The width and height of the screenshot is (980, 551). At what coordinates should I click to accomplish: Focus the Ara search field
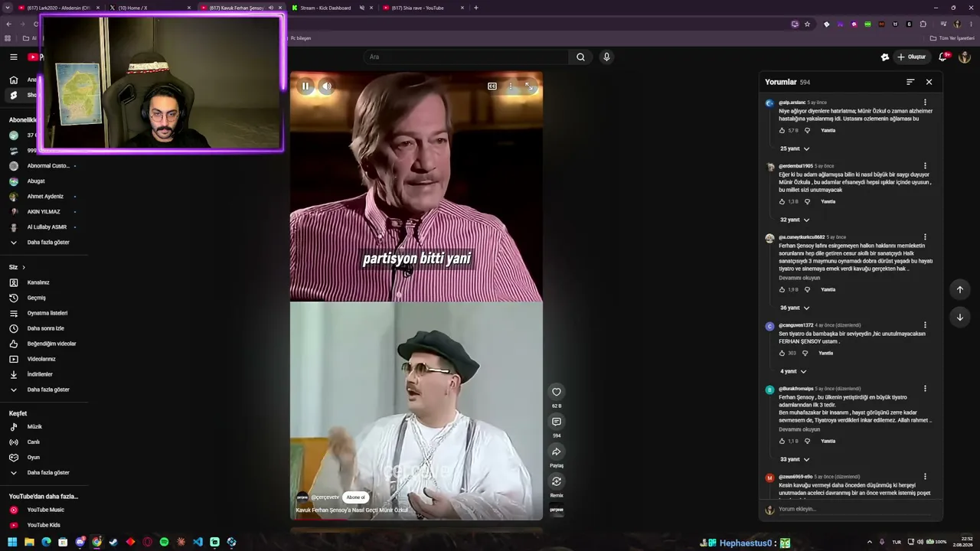467,57
